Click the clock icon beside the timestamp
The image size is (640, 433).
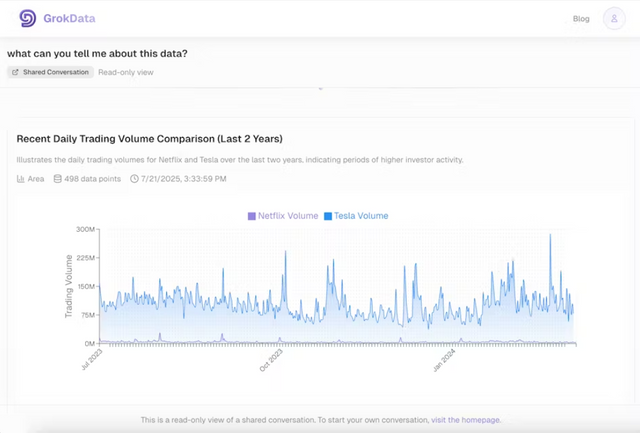[x=134, y=179]
